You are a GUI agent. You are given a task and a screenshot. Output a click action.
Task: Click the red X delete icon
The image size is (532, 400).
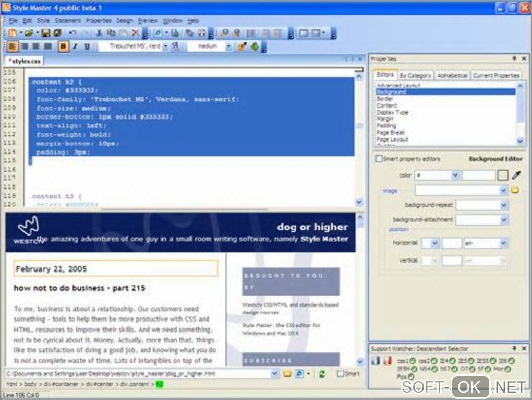click(135, 33)
